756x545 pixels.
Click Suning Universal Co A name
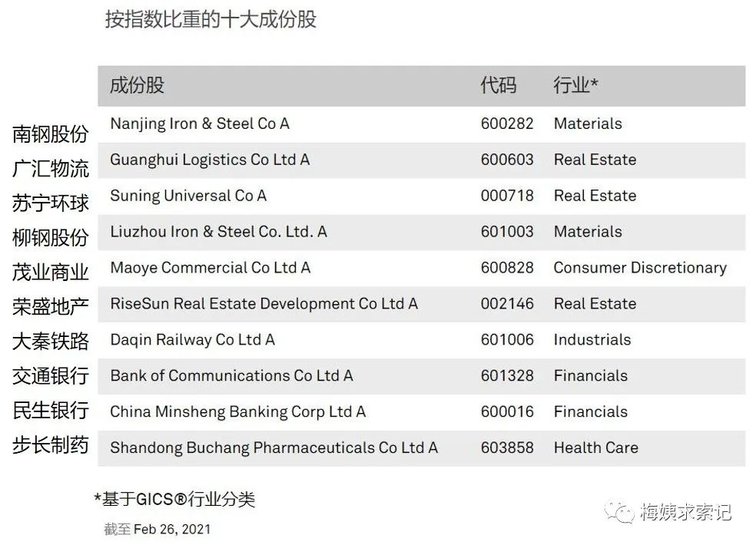click(188, 196)
